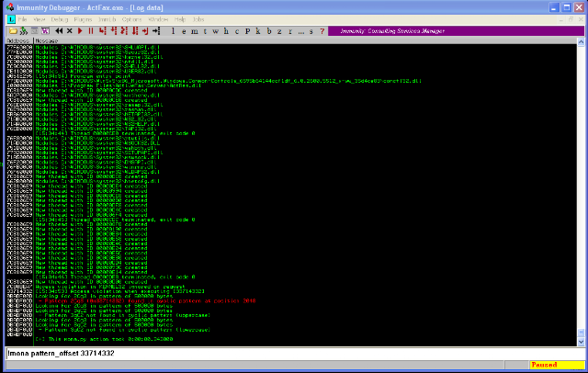Show Hardware breakpoints via 'z' button
This screenshot has height=373, width=588.
[x=279, y=31]
